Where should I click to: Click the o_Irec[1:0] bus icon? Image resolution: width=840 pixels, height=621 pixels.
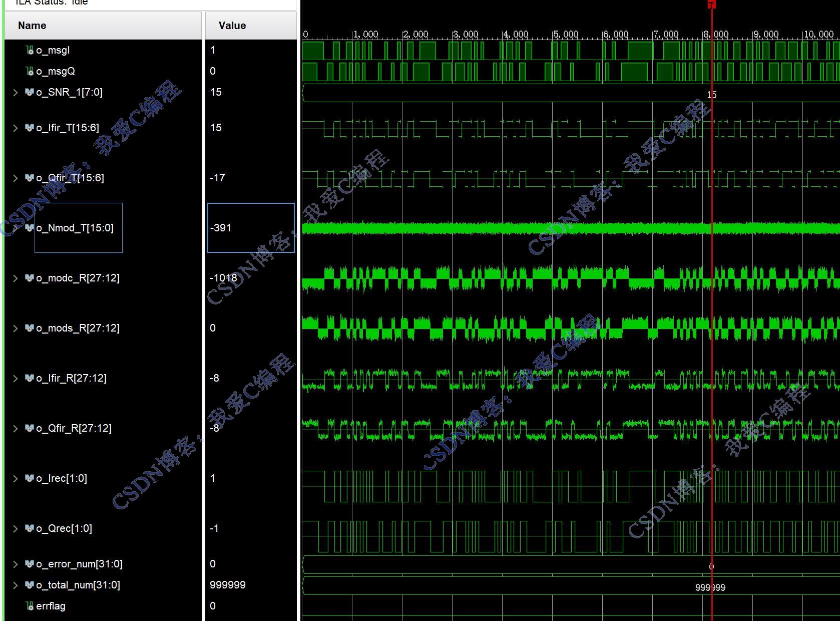(x=30, y=478)
